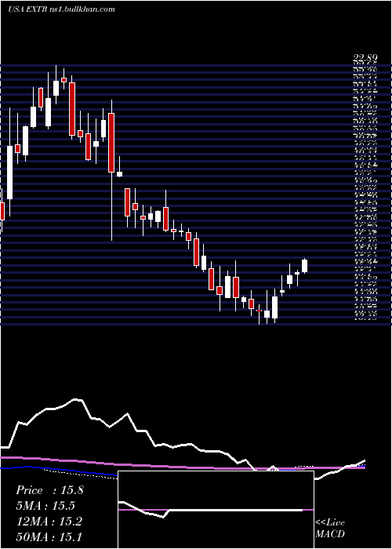This screenshot has width=392, height=549.
Task: Click the <<Live MACD label
Action: [330, 529]
